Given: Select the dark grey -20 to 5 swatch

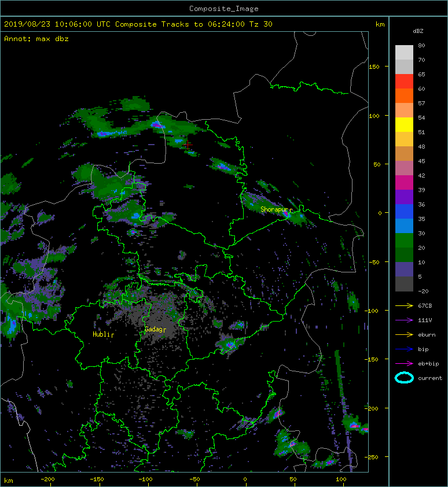Looking at the screenshot, I should tap(404, 283).
